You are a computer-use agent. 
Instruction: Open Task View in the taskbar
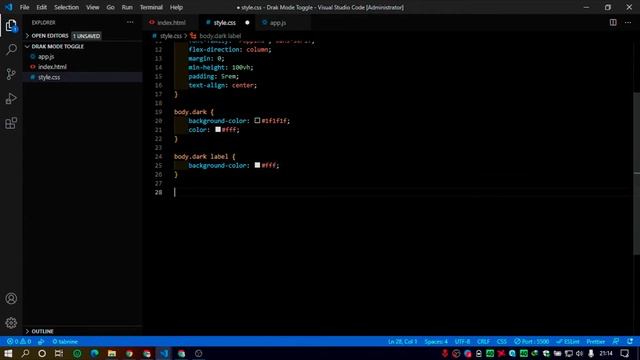point(59,353)
